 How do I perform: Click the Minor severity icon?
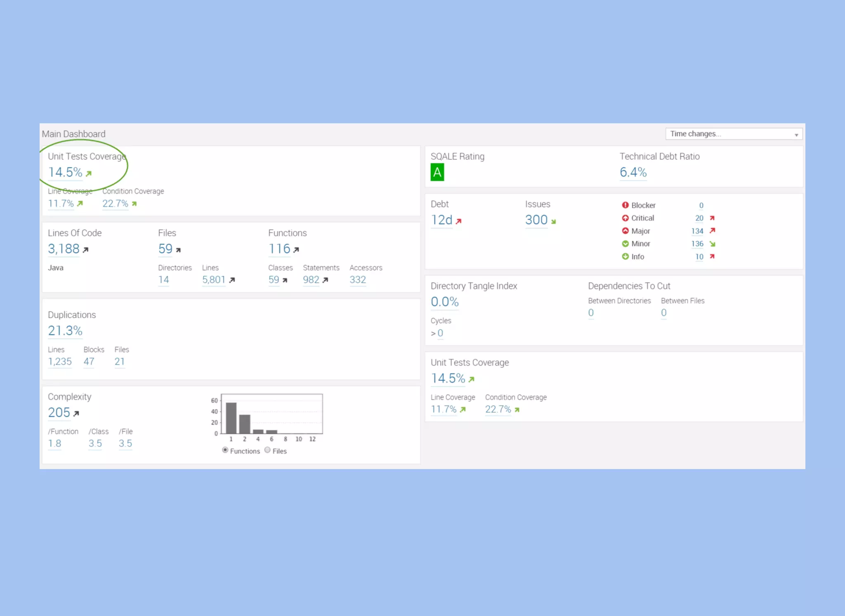coord(625,244)
